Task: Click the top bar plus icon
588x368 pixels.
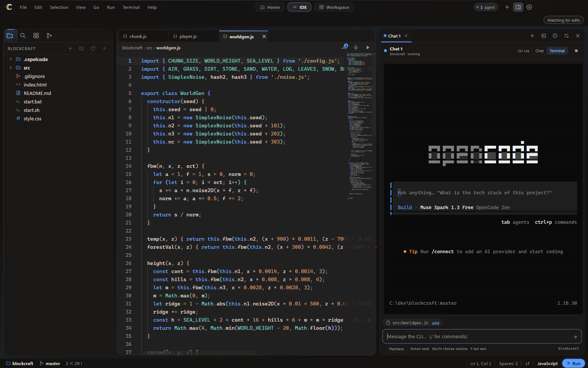Action: (507, 7)
